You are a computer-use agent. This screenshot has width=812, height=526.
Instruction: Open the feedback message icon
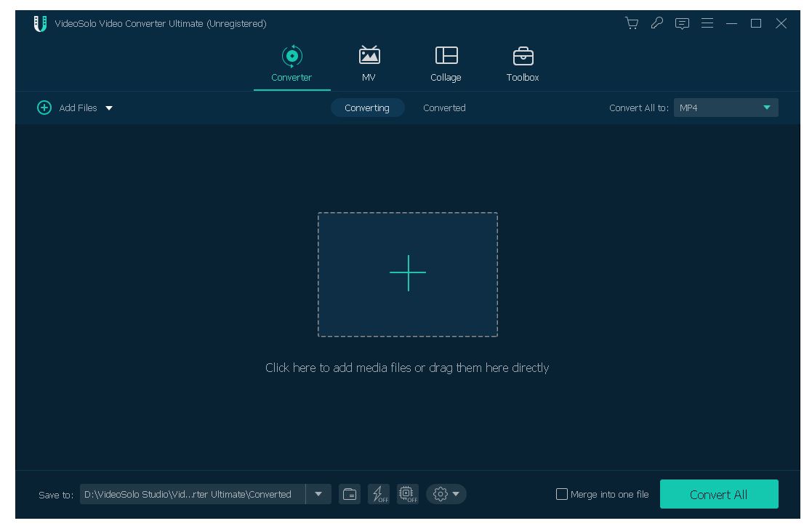point(682,23)
